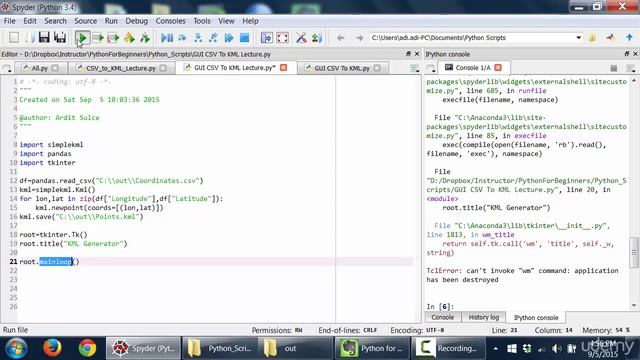Screen dimensions: 640x360
Task: Open Firefox from the taskbar
Action: pyautogui.click(x=52, y=348)
